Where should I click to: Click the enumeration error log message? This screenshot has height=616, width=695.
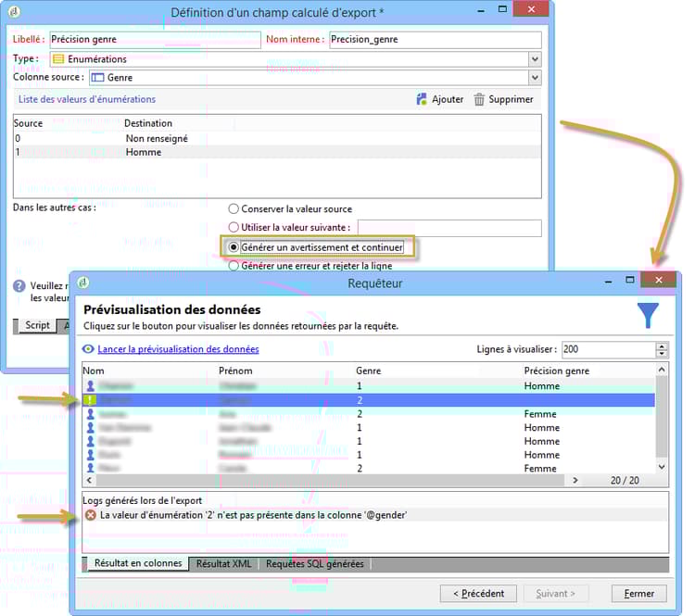click(253, 515)
